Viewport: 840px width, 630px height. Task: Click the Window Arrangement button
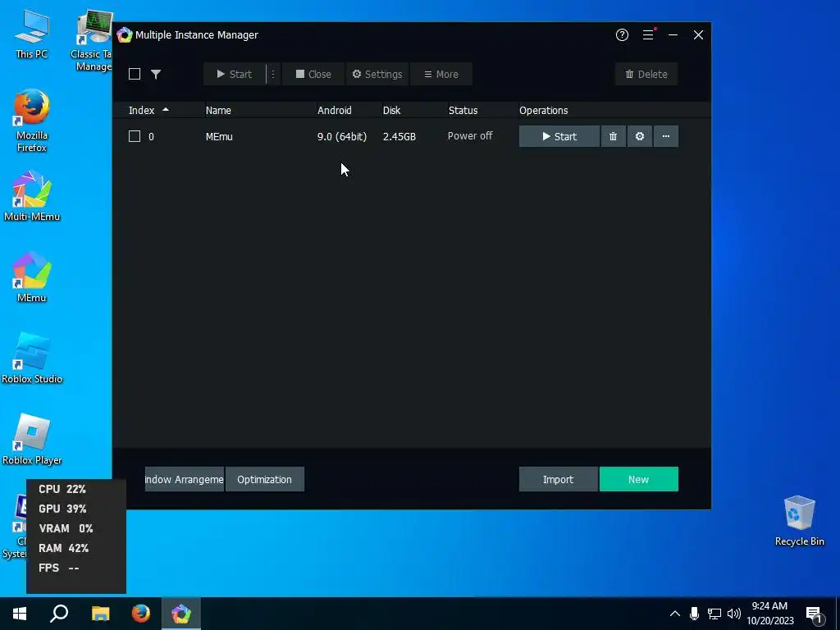pyautogui.click(x=185, y=479)
